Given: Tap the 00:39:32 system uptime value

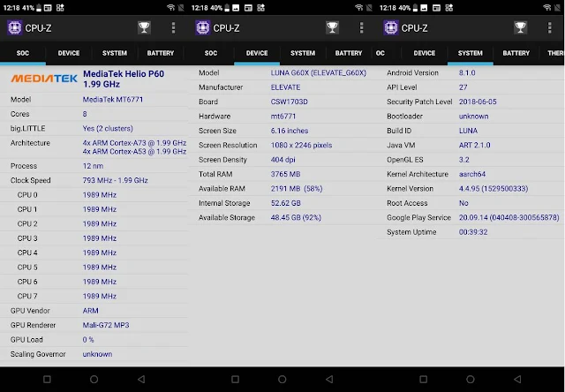Looking at the screenshot, I should pyautogui.click(x=473, y=232).
